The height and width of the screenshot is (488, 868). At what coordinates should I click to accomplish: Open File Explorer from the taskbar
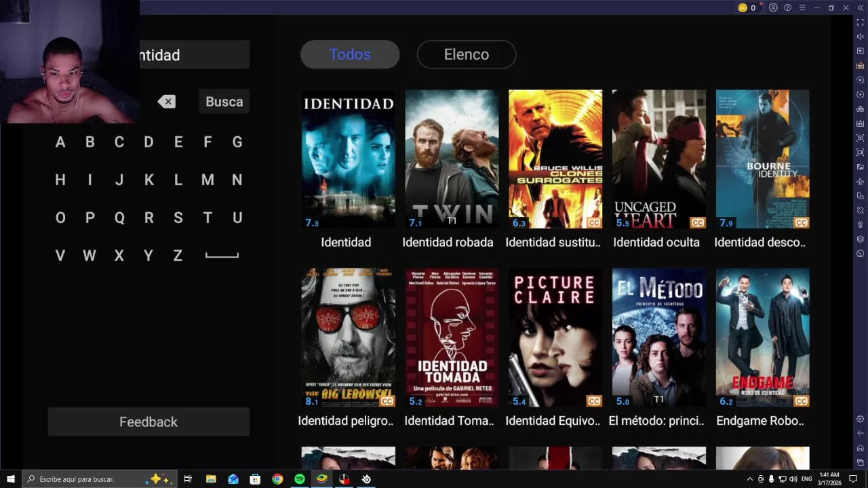[211, 479]
